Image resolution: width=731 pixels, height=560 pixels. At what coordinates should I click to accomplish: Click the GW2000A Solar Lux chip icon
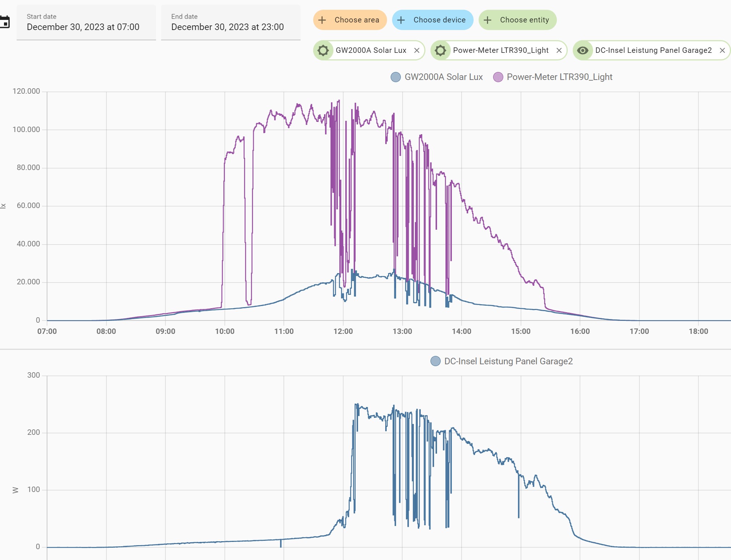point(323,50)
